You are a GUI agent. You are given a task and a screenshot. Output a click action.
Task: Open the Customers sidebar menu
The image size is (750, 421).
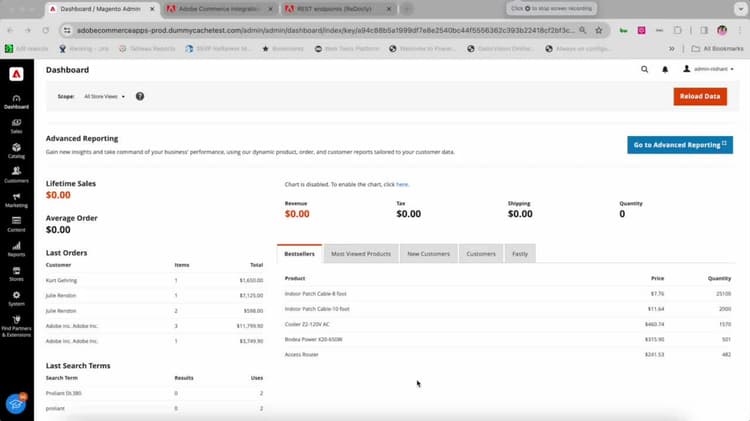[x=16, y=176]
